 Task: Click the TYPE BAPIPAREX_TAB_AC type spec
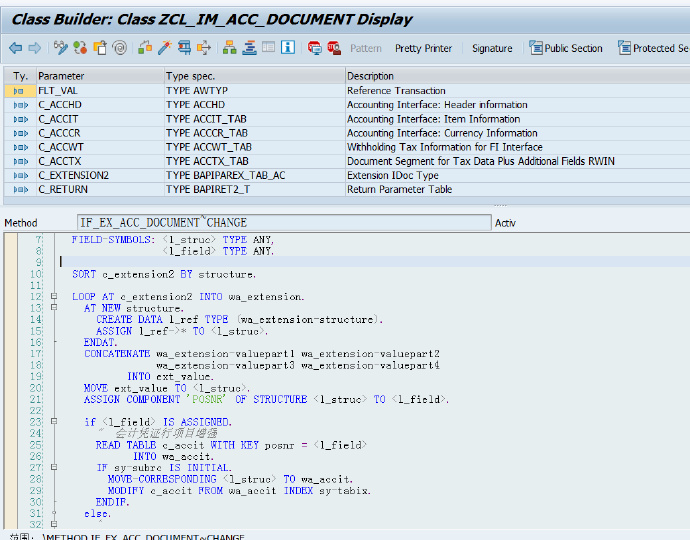tap(226, 175)
